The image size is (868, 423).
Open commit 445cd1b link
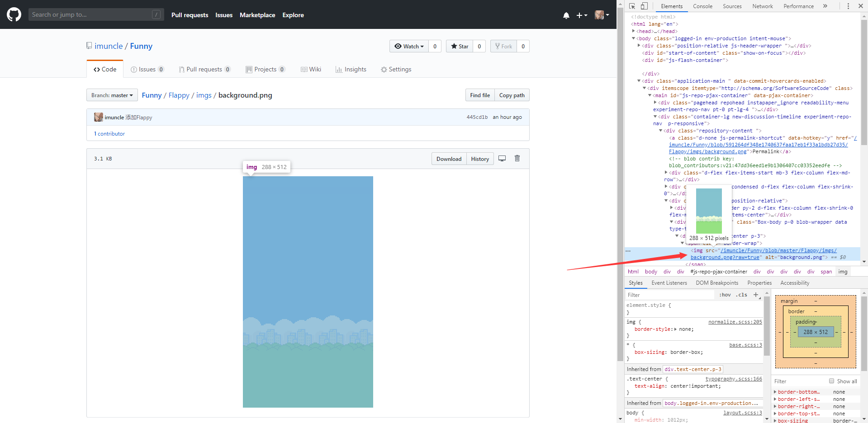(x=477, y=117)
